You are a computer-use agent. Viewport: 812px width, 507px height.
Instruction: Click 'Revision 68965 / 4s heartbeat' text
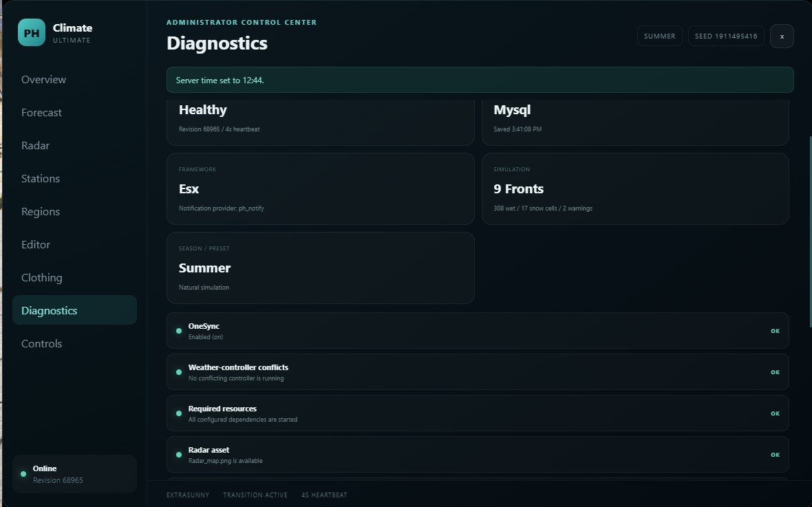coord(219,129)
